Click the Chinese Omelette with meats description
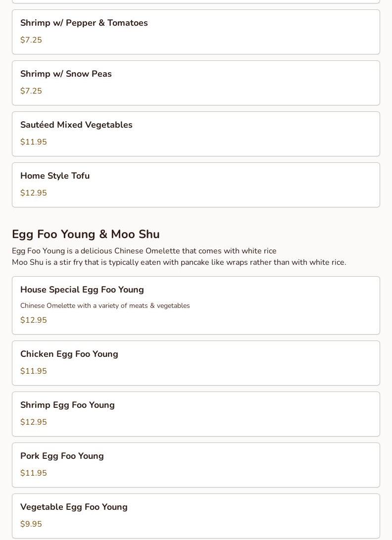This screenshot has width=392, height=540. (x=105, y=306)
